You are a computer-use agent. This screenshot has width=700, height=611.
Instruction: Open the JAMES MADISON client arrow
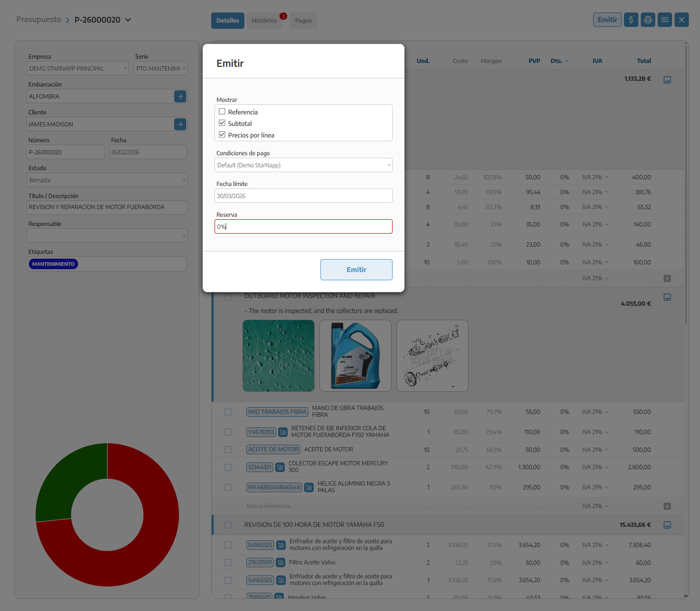(180, 124)
